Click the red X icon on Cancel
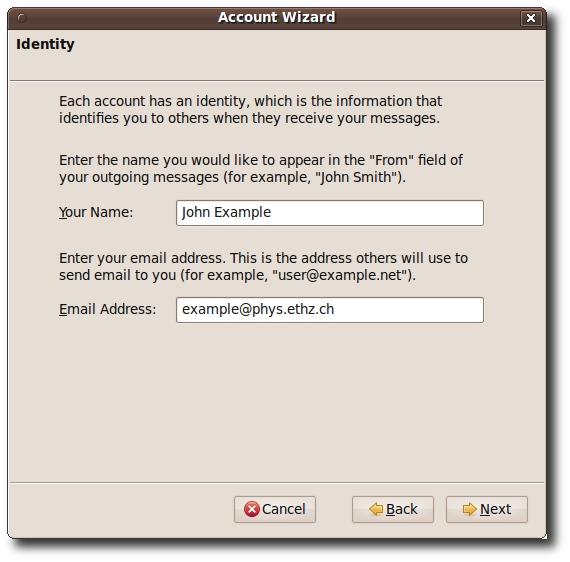 click(252, 509)
